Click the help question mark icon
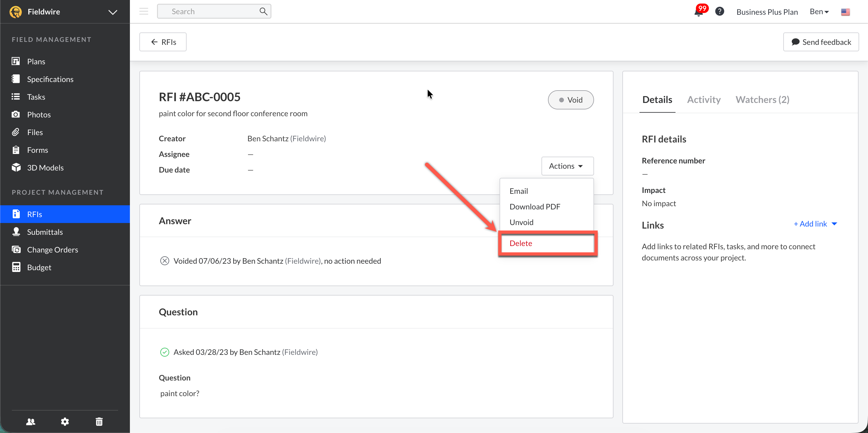This screenshot has width=868, height=433. (x=719, y=12)
